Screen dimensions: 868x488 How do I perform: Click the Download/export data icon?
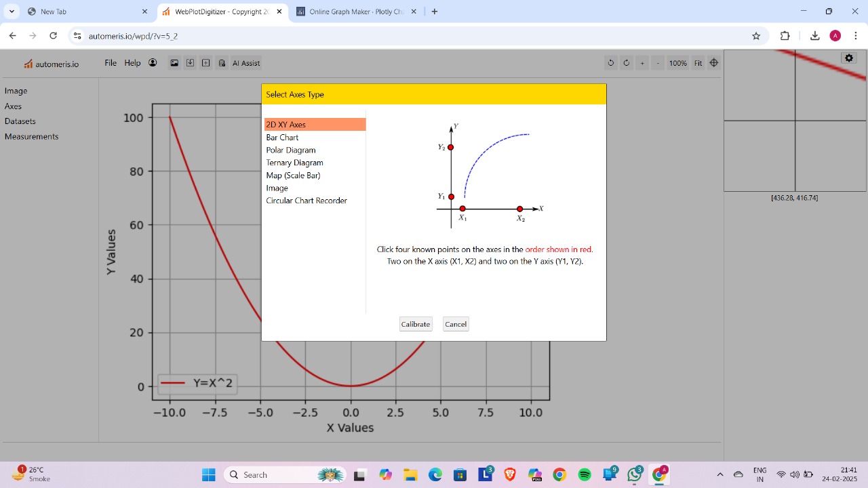coord(191,63)
